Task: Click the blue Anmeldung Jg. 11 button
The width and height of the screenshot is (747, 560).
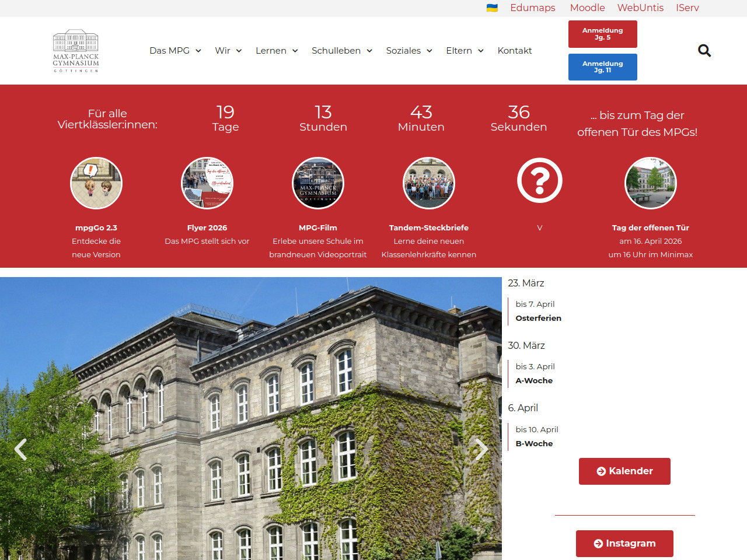Action: tap(602, 67)
